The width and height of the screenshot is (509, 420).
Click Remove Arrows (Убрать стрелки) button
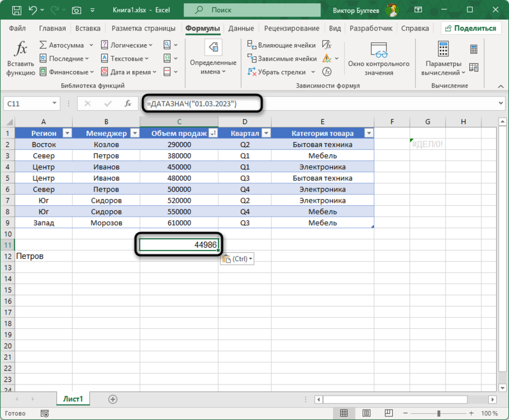(277, 72)
